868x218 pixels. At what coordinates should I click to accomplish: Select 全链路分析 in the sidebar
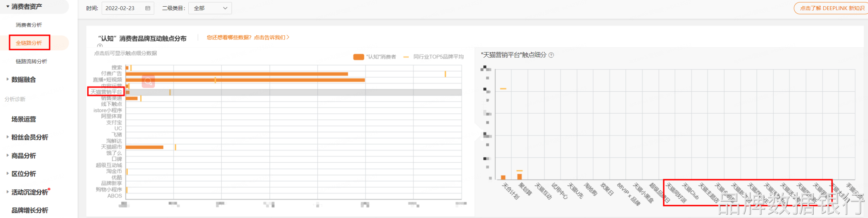coord(29,43)
